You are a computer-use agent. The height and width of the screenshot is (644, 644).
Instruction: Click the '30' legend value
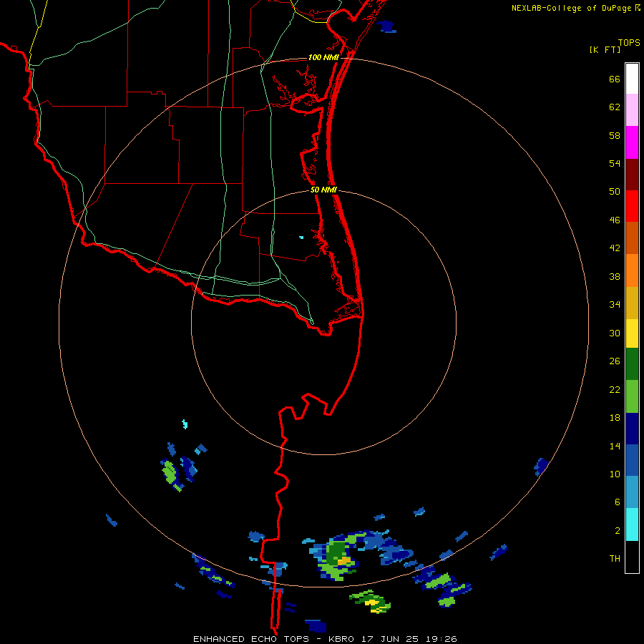tap(615, 333)
